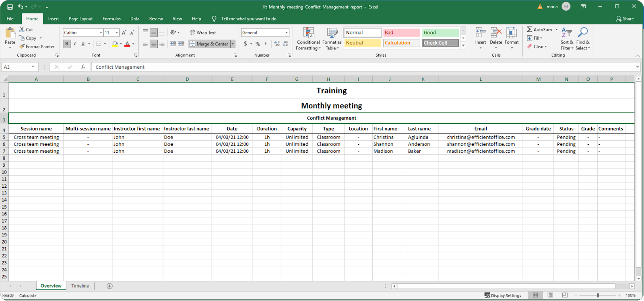This screenshot has height=301, width=644.
Task: Click the Clear button in Editing
Action: 537,47
